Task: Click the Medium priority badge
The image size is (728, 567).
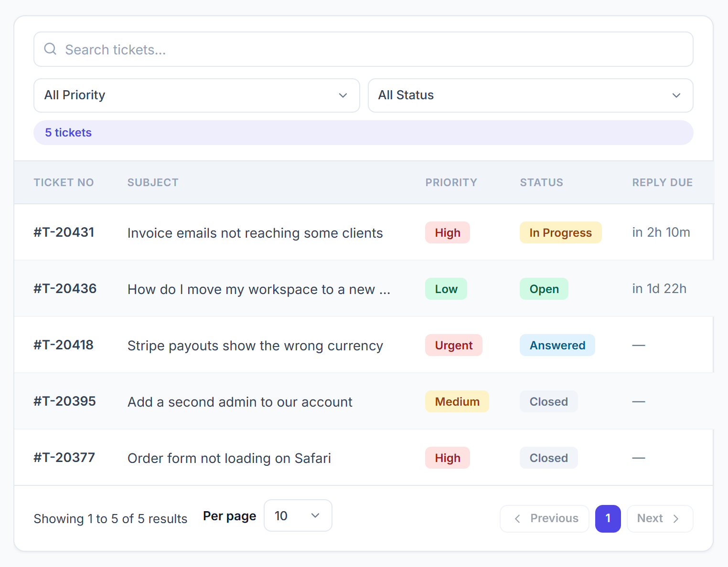Action: (457, 401)
